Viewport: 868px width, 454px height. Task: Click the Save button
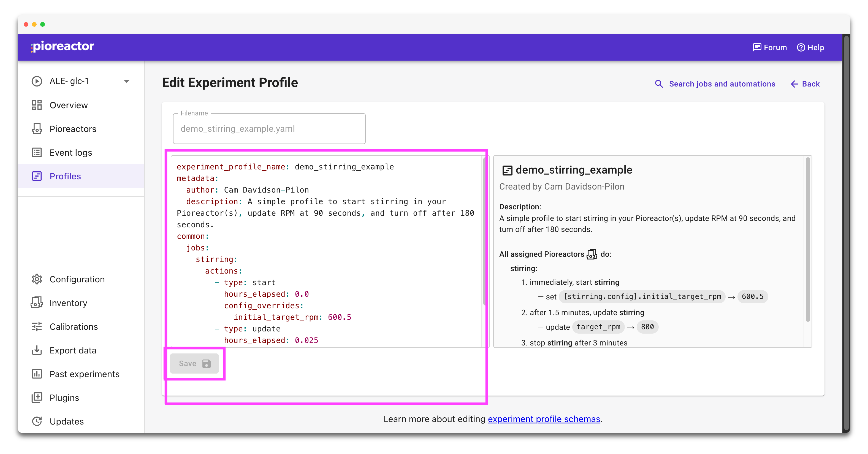tap(195, 363)
